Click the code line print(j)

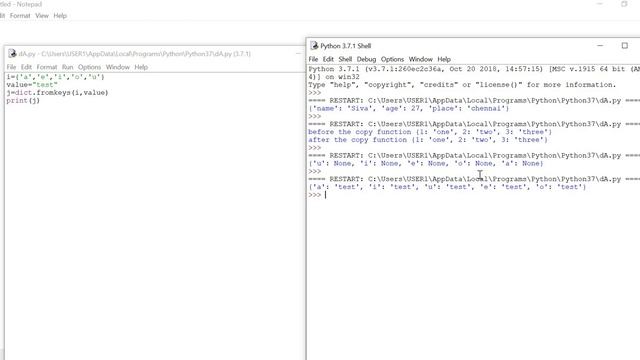(x=23, y=100)
